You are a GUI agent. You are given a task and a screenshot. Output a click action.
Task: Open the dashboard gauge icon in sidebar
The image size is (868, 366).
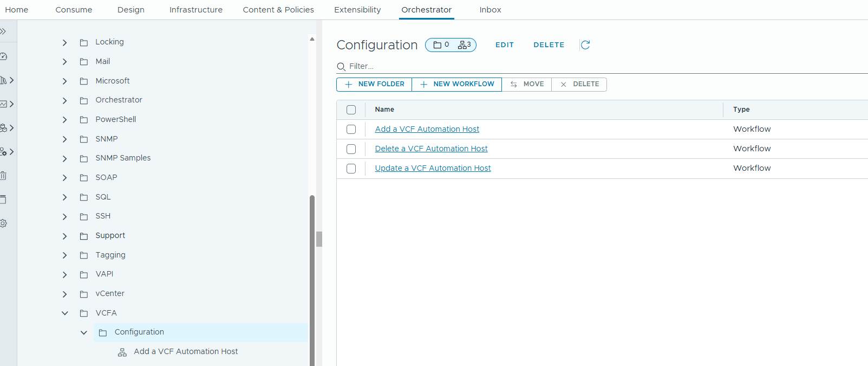3,56
